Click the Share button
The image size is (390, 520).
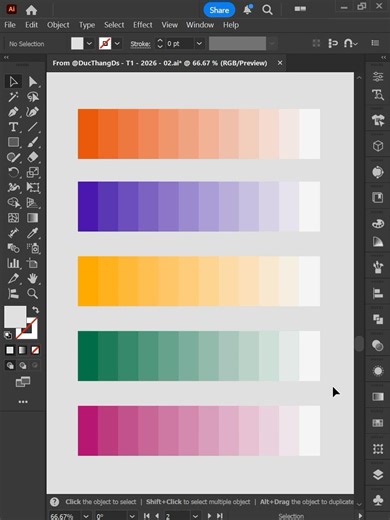219,10
